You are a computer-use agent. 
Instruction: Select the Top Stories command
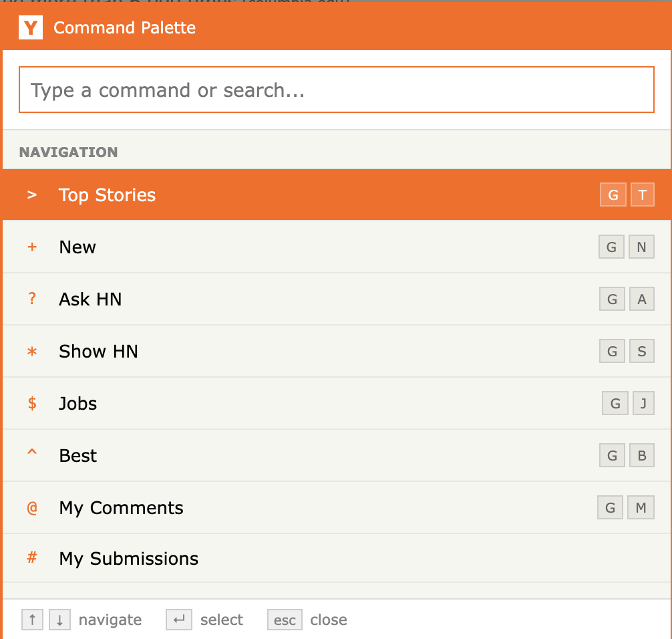337,195
